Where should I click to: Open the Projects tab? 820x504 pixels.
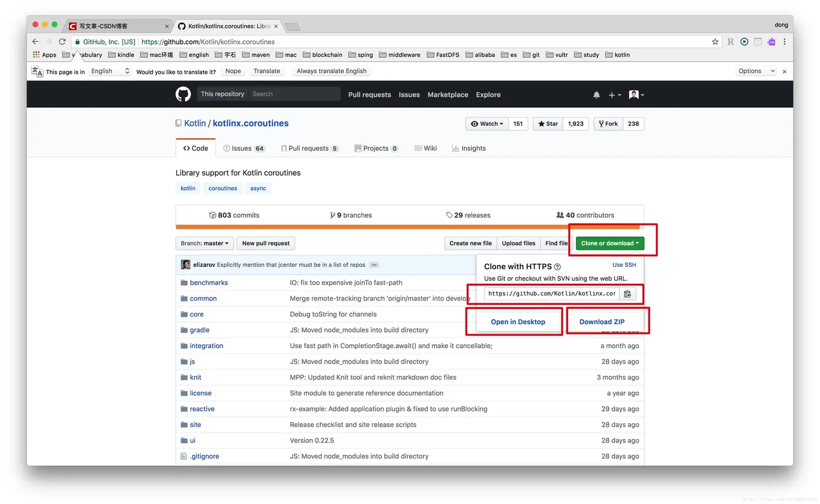377,148
